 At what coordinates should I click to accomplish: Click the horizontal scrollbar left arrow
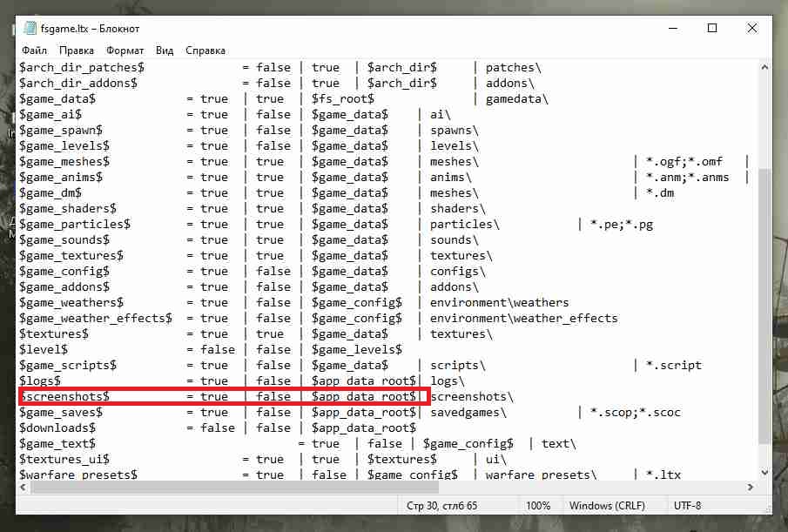[x=24, y=487]
